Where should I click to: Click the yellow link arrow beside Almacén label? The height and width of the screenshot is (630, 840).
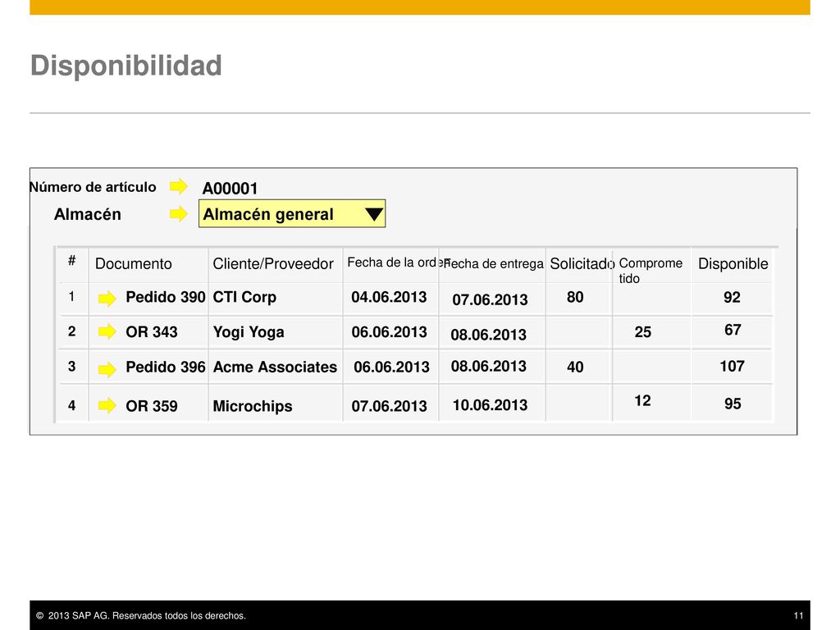tap(178, 214)
